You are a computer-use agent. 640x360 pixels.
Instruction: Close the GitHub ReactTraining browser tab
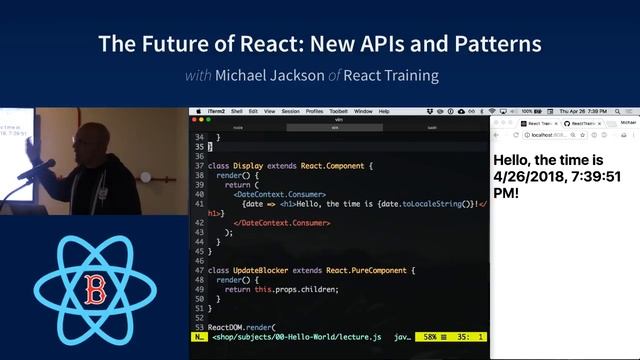599,123
